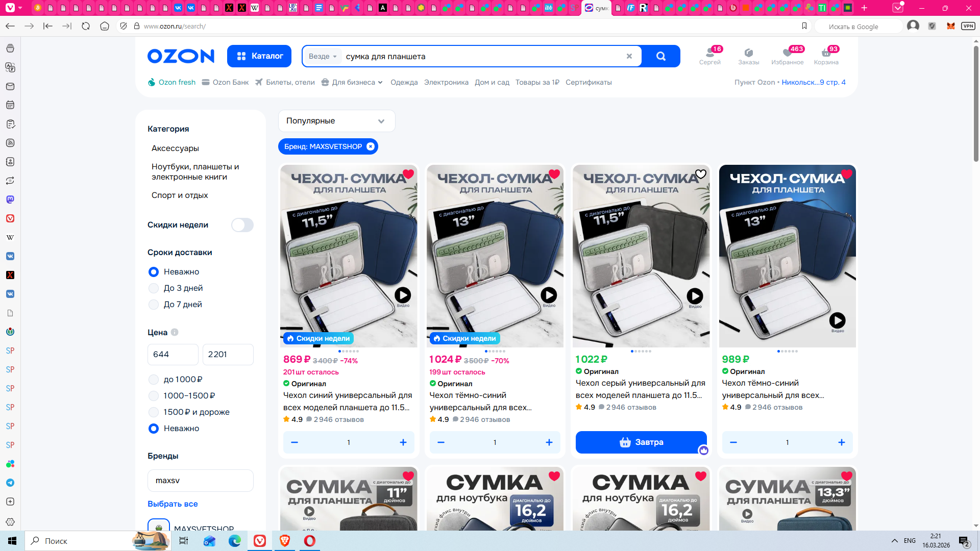Play video on the 869₽ product card
The height and width of the screenshot is (551, 980).
pos(403,295)
